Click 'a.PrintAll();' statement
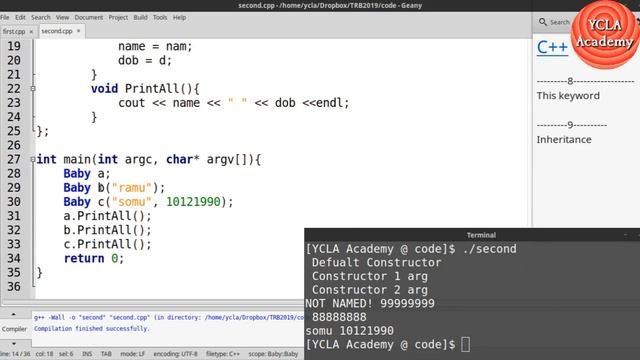The width and height of the screenshot is (640, 360). [107, 216]
